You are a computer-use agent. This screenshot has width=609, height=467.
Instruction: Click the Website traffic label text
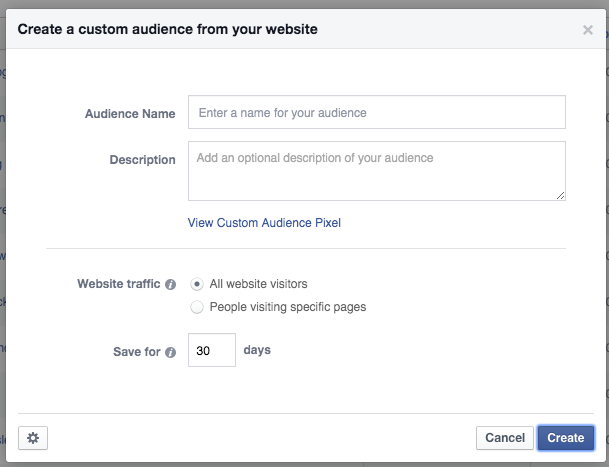point(118,284)
